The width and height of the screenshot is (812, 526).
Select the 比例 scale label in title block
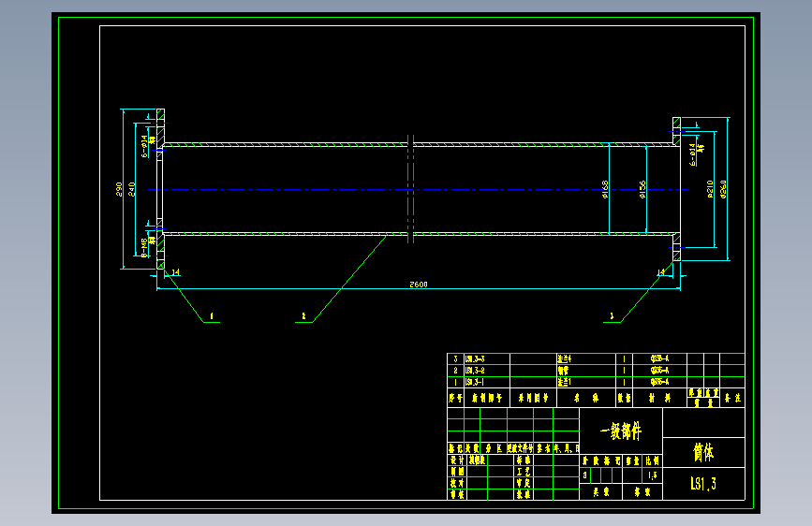point(653,460)
